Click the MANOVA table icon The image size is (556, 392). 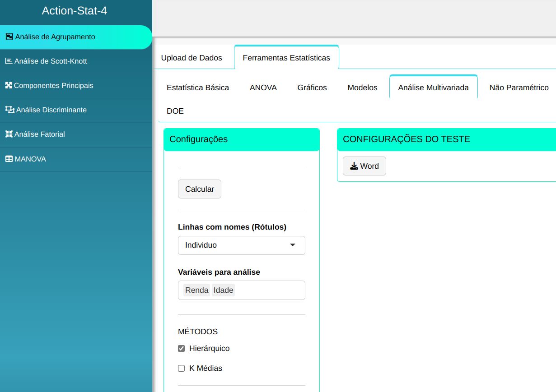point(9,159)
